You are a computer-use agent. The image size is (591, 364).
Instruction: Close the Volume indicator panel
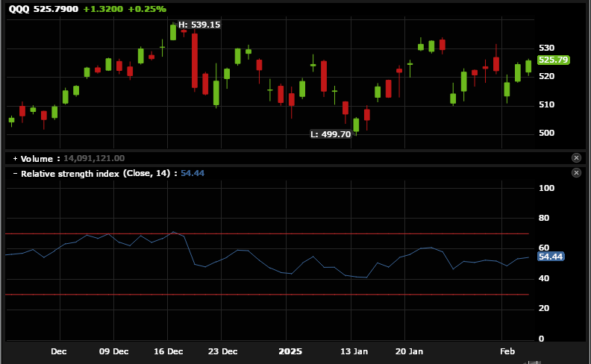click(576, 158)
